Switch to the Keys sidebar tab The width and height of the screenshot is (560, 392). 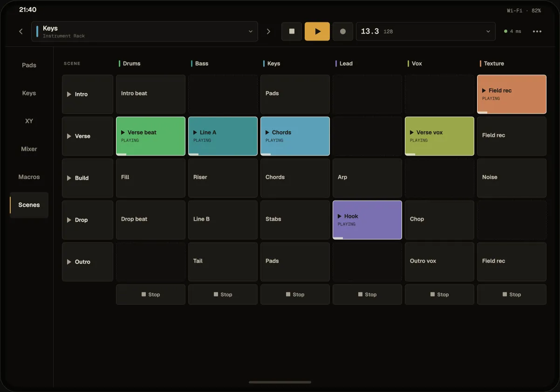[x=29, y=93]
